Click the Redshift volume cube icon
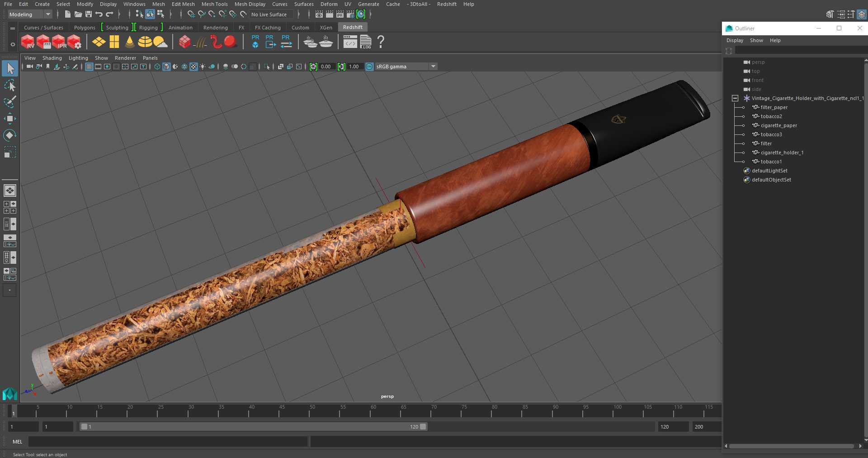This screenshot has height=458, width=868. coord(185,42)
